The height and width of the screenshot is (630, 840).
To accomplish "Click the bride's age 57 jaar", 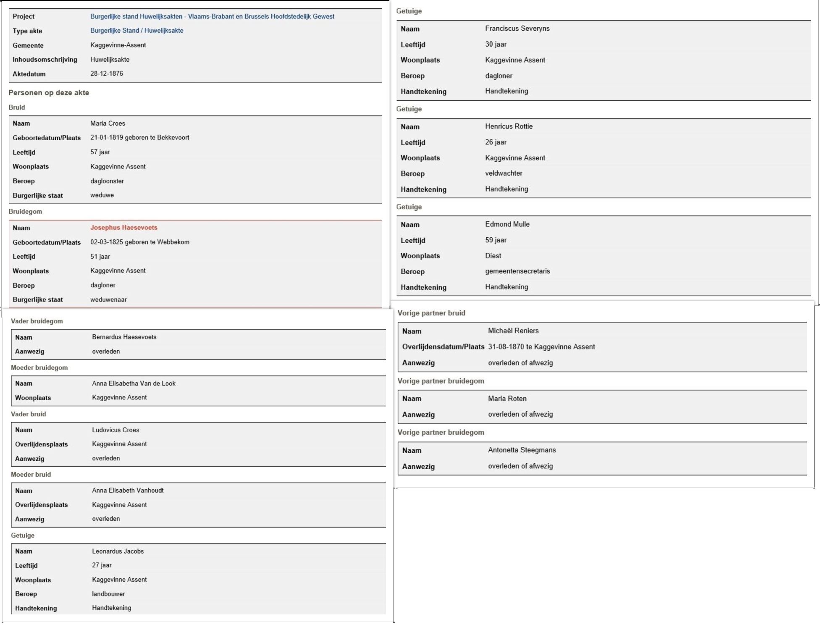I will [x=100, y=152].
